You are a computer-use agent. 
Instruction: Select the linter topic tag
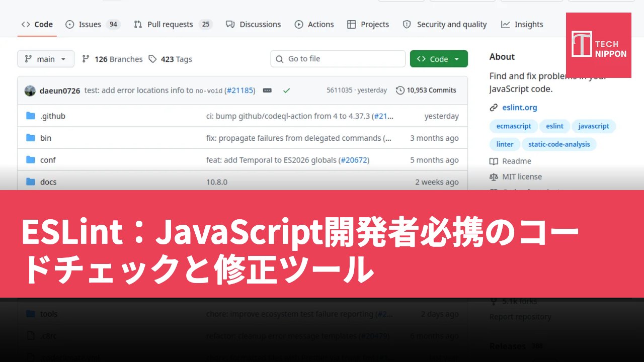[505, 144]
